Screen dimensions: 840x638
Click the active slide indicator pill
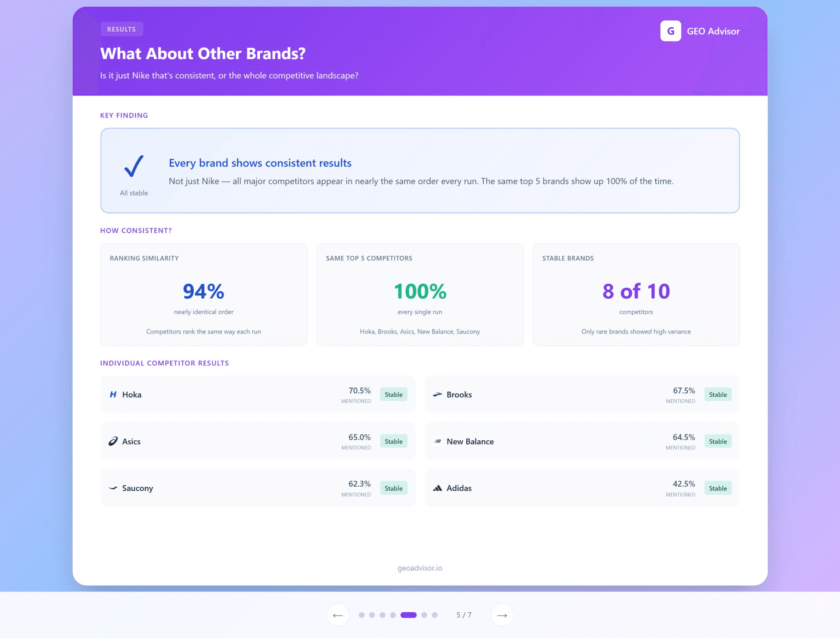(408, 615)
